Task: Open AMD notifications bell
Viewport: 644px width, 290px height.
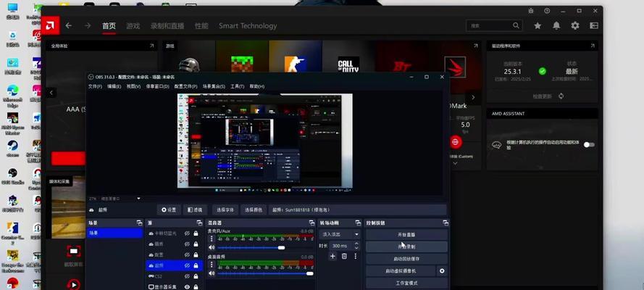Action: coord(556,25)
